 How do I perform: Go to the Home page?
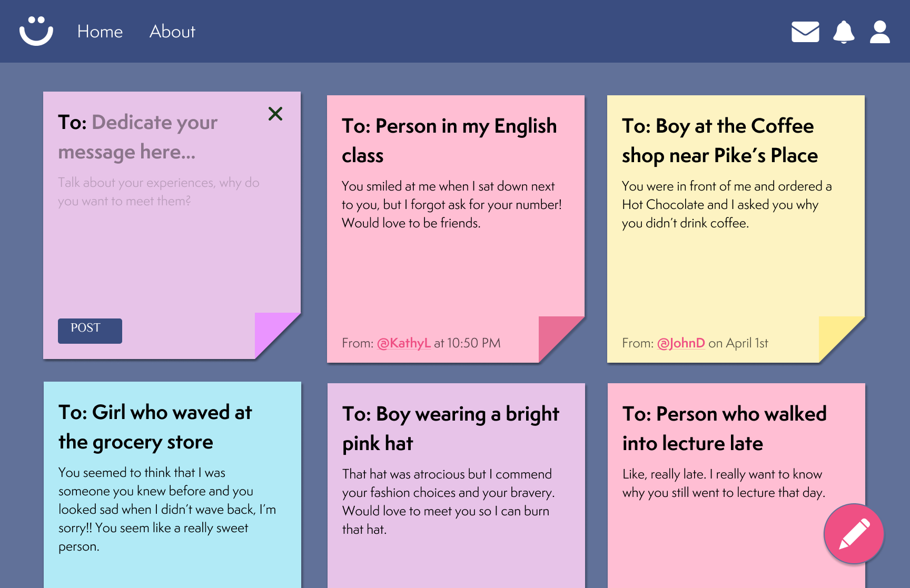click(100, 32)
